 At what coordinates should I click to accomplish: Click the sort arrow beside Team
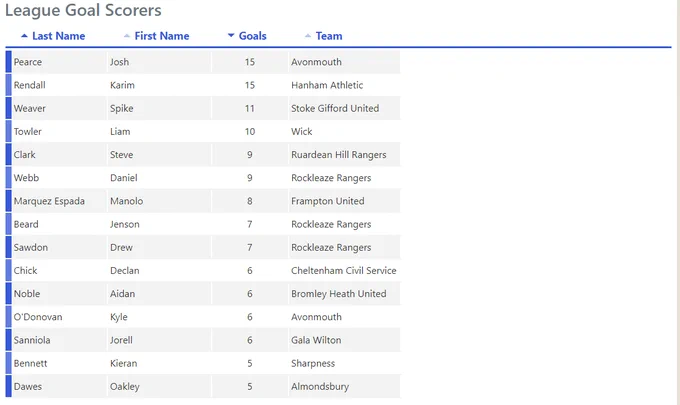(x=308, y=36)
